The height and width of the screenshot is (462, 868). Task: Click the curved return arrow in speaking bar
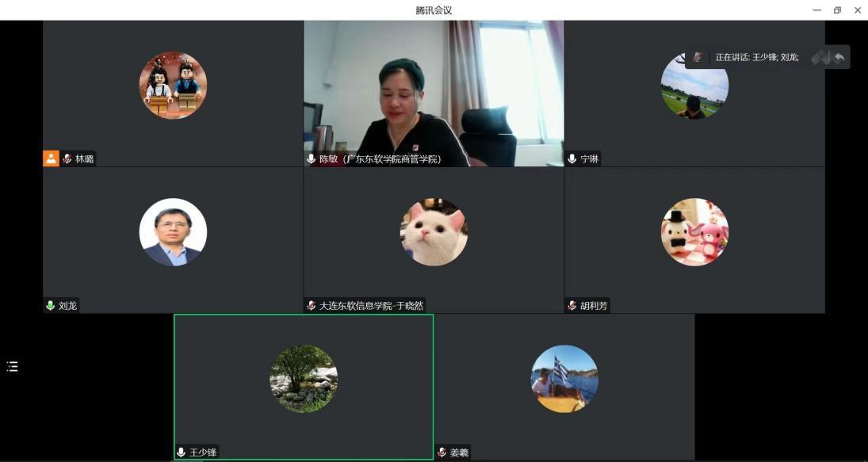point(839,57)
